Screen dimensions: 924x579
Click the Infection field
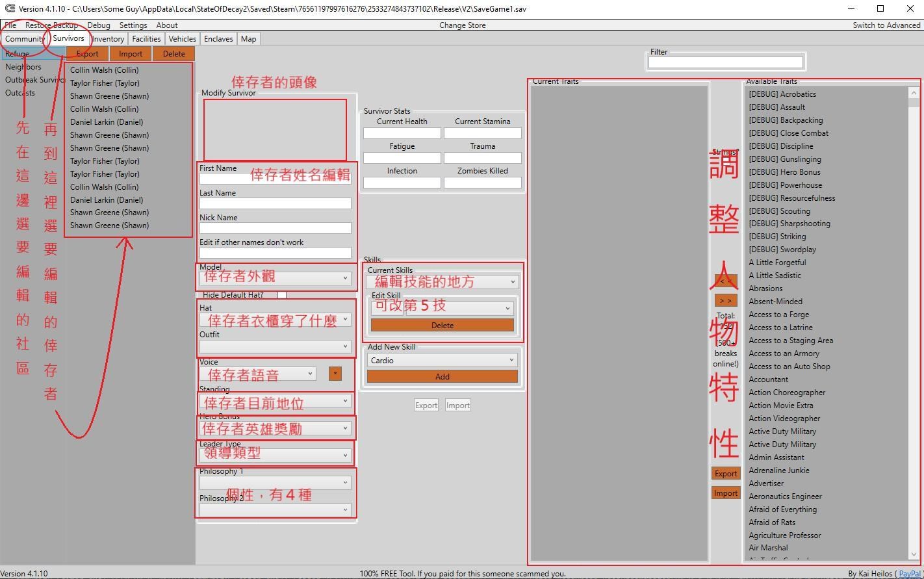[402, 183]
